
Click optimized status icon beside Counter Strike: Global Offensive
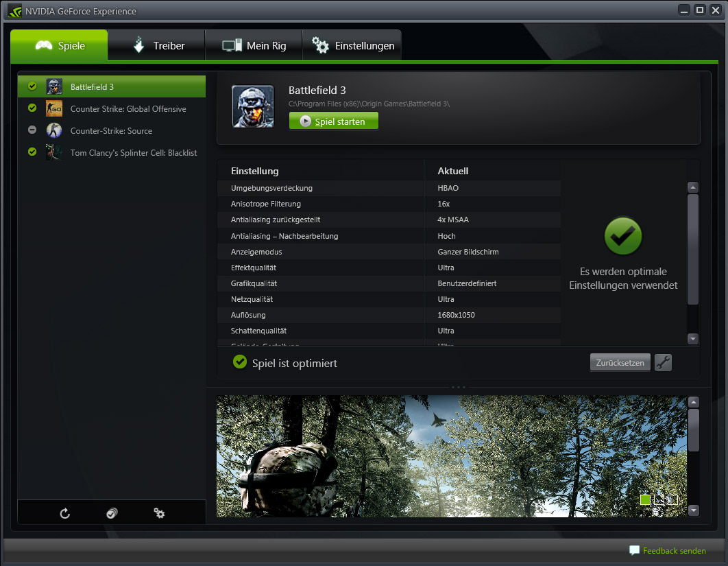pyautogui.click(x=32, y=108)
